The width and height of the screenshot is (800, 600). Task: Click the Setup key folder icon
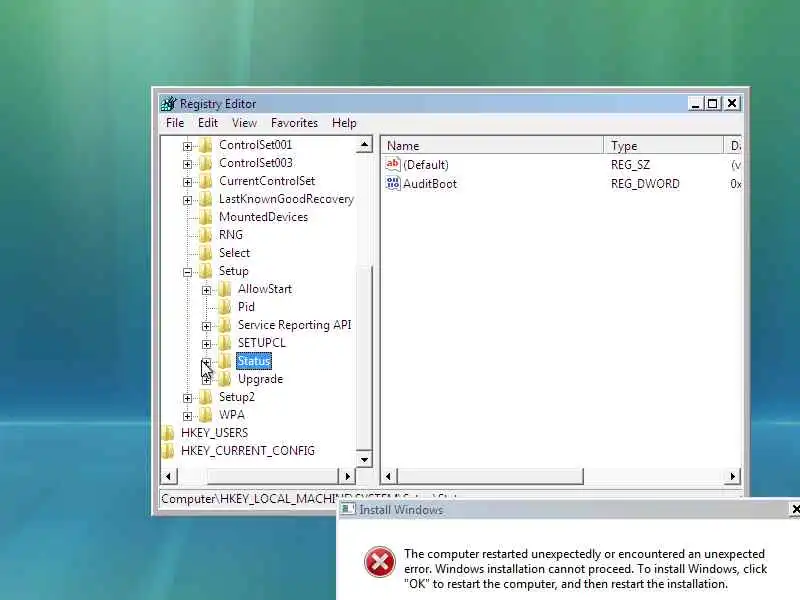206,271
